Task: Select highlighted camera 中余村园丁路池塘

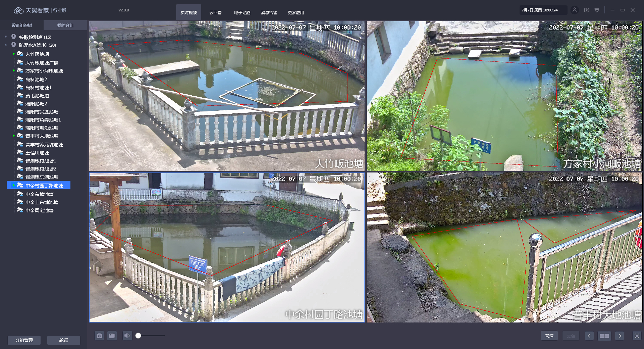Action: pos(39,185)
